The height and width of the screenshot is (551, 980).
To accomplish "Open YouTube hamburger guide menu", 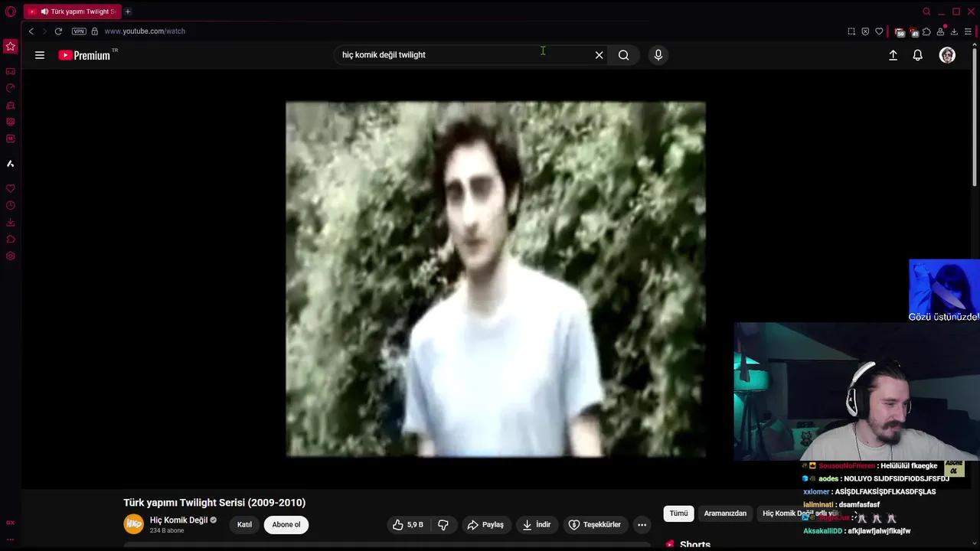I will click(40, 55).
